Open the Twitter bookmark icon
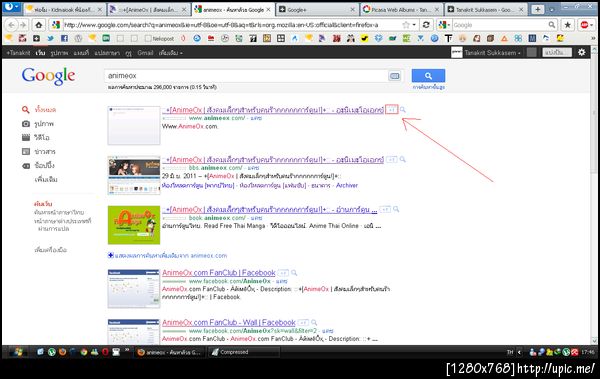Screen dimensions: 600x379 [50, 38]
